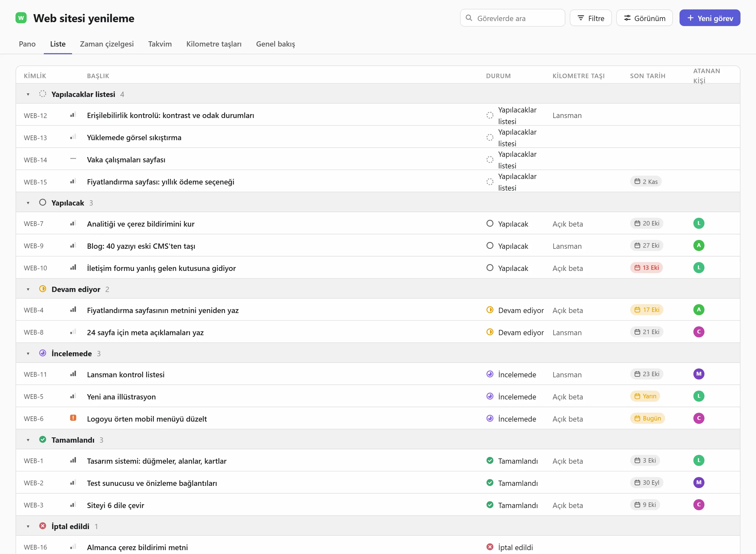Viewport: 756px width, 554px height.
Task: Click avatar C on WEB-8 row
Action: click(699, 332)
